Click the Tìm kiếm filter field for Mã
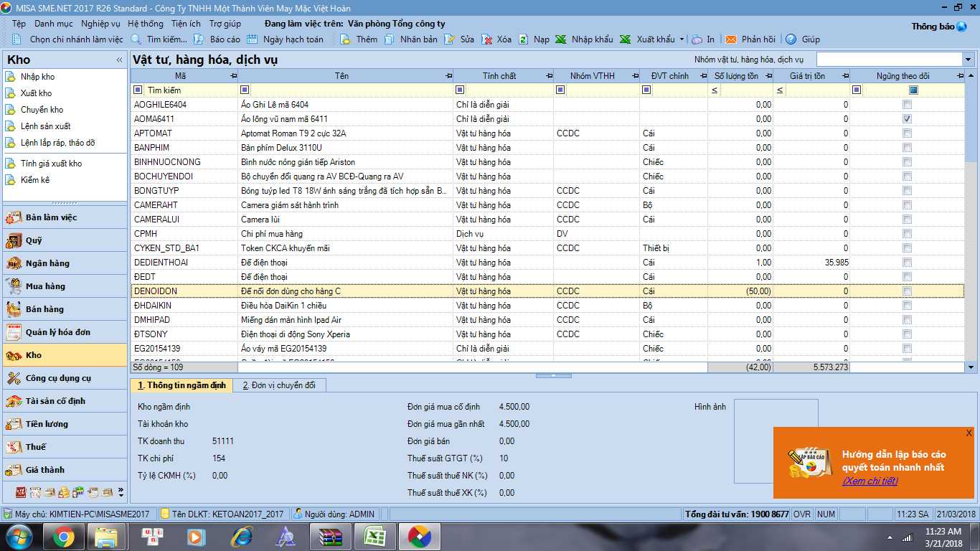This screenshot has height=551, width=980. pyautogui.click(x=191, y=90)
